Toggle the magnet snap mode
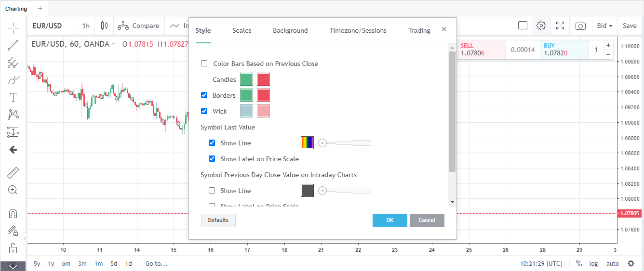This screenshot has width=644, height=271. tap(13, 213)
